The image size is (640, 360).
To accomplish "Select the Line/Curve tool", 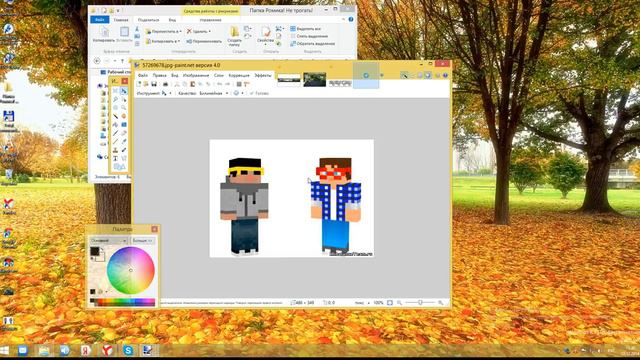I will point(124,158).
